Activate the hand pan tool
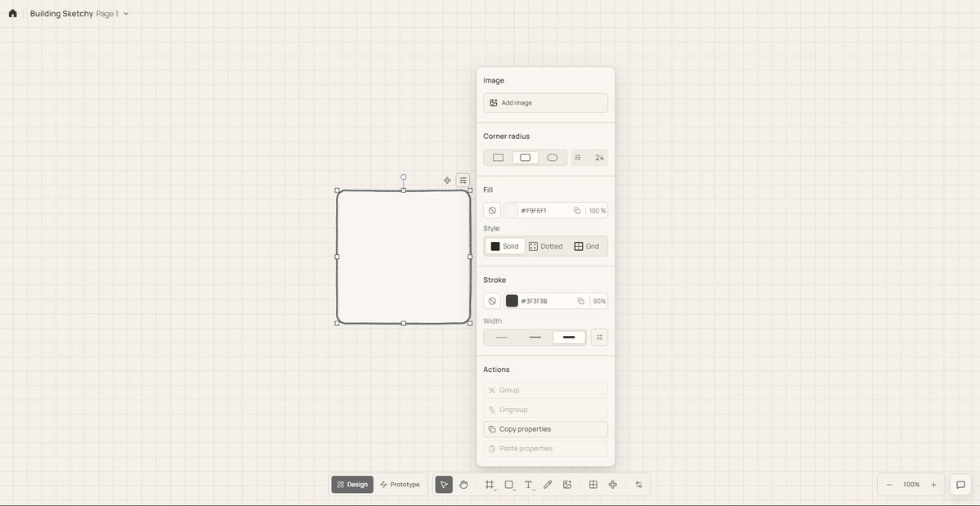Image resolution: width=980 pixels, height=506 pixels. tap(463, 485)
